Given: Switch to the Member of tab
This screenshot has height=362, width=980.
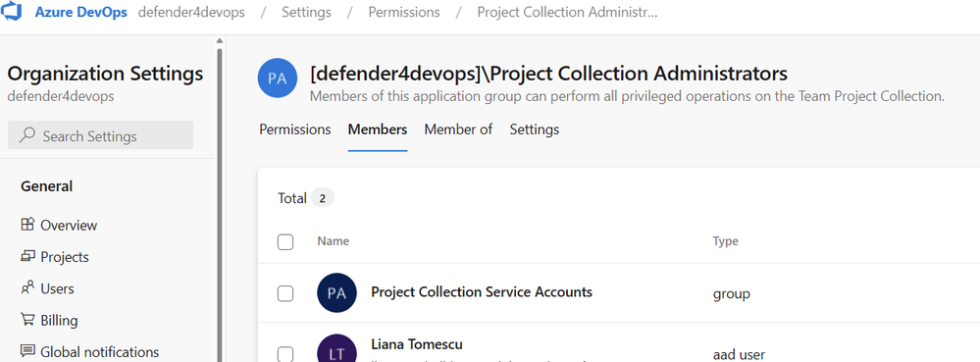Looking at the screenshot, I should tap(458, 129).
